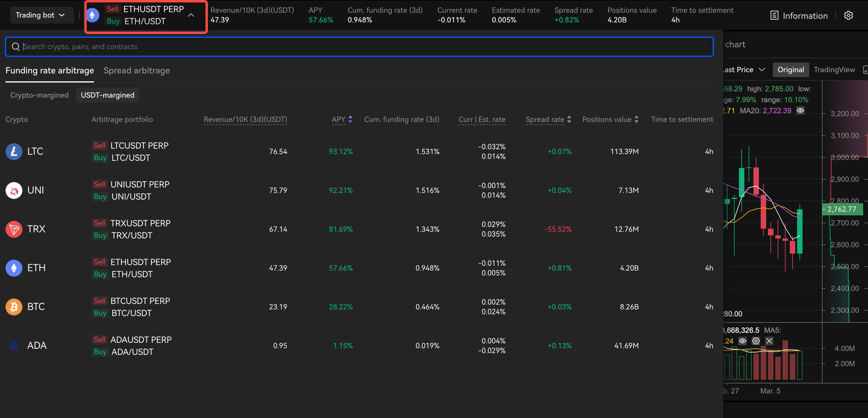Click LTC APY value 93.12%
This screenshot has width=868, height=418.
(341, 151)
